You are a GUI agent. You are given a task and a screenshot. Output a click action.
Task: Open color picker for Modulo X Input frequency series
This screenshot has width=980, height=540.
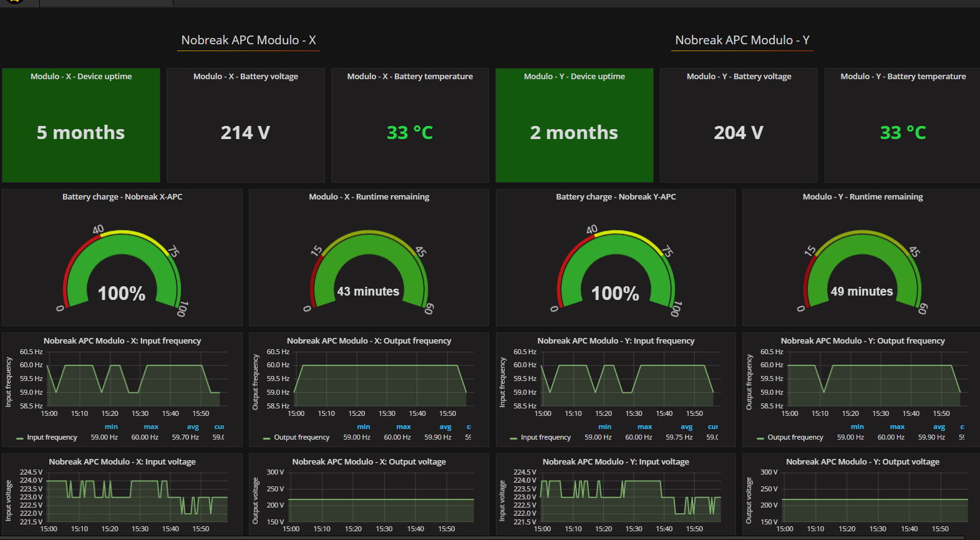(x=20, y=438)
